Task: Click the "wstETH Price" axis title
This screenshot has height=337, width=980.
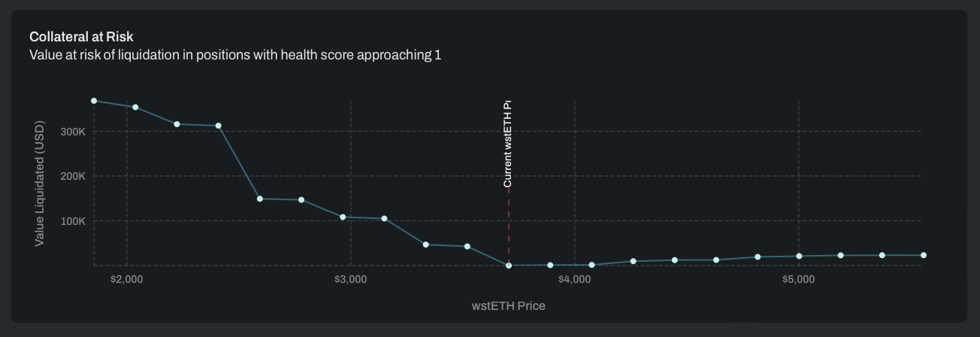Action: (x=508, y=306)
